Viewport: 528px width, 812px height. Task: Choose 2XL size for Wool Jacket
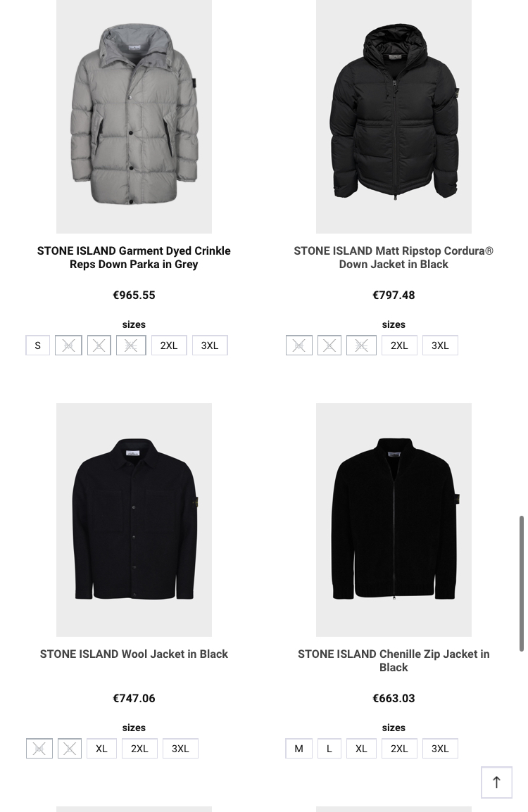[x=139, y=748]
